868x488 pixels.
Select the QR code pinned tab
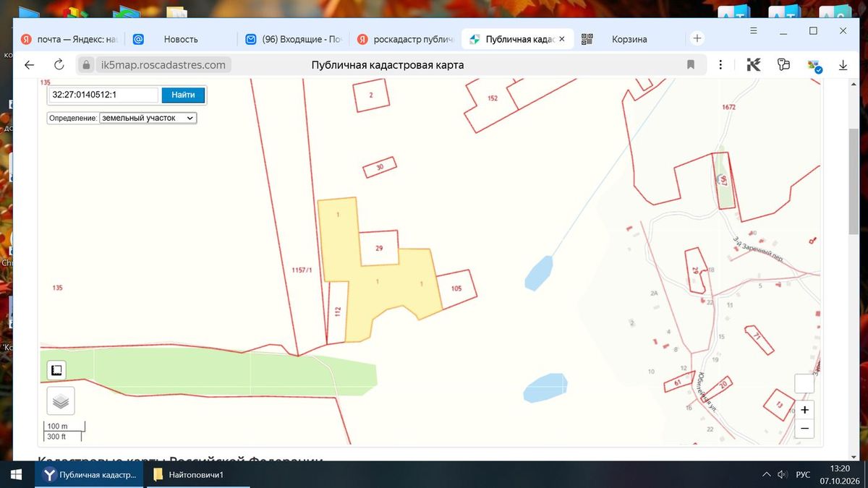pos(587,39)
